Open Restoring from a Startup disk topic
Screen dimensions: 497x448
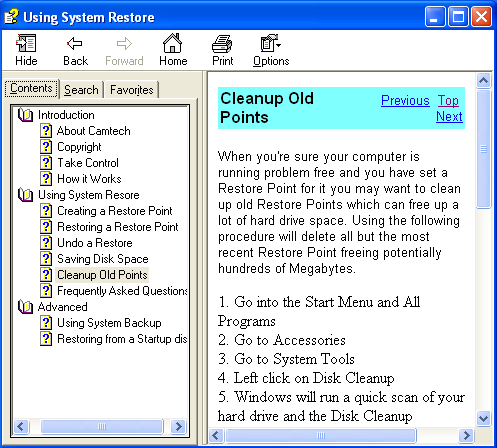point(122,339)
